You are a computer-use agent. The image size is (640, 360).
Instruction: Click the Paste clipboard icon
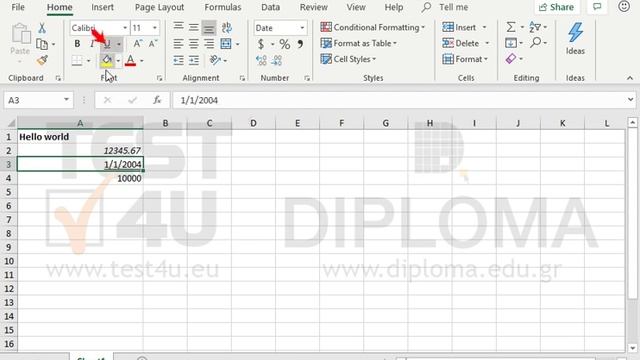pos(20,34)
